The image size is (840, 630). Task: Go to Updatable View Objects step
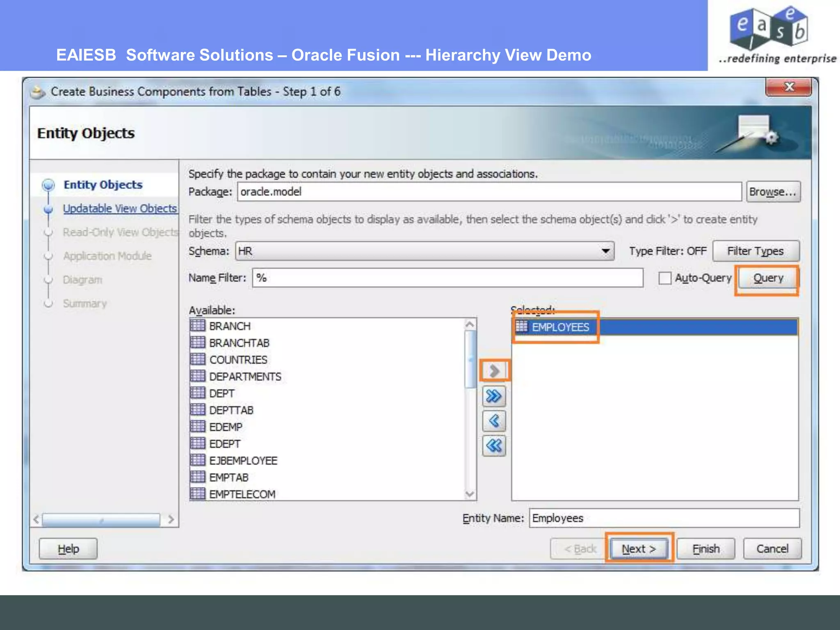click(x=120, y=208)
